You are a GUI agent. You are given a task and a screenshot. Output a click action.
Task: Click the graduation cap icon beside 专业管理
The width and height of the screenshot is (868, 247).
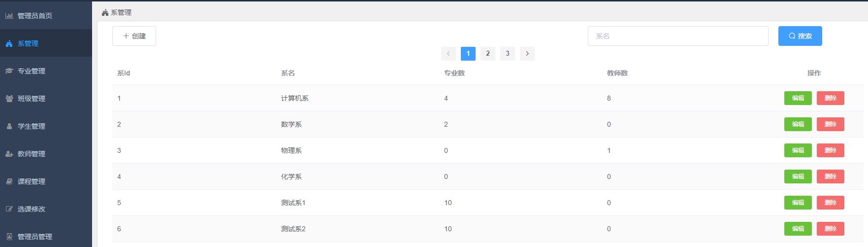tap(9, 71)
